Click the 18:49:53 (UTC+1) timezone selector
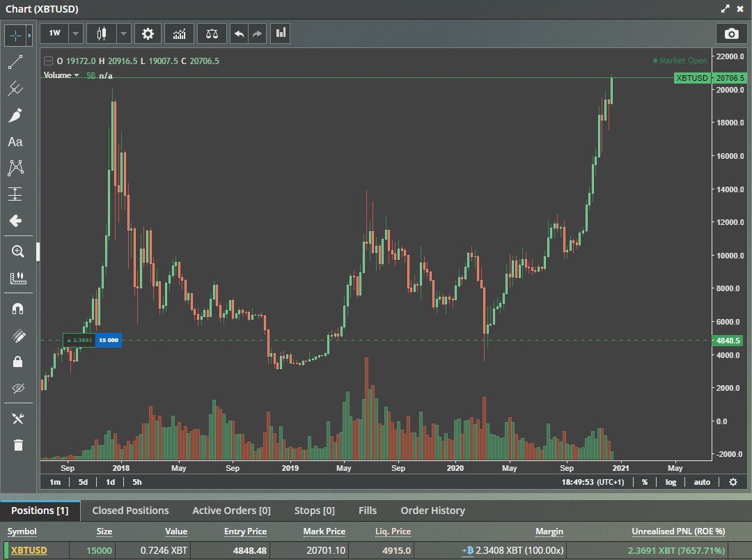This screenshot has height=560, width=752. [x=593, y=482]
